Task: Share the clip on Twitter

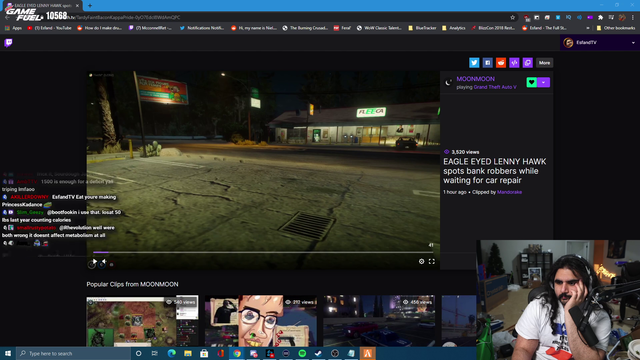Action: coord(474,63)
